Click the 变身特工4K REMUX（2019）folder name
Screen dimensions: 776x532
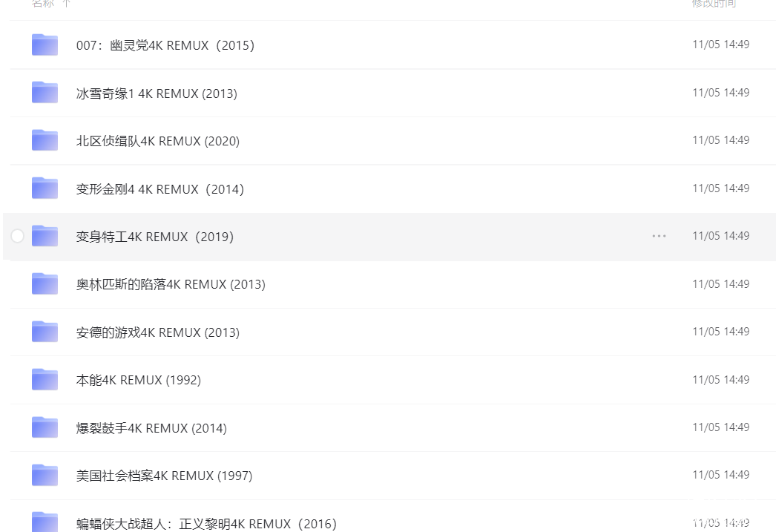(x=154, y=237)
